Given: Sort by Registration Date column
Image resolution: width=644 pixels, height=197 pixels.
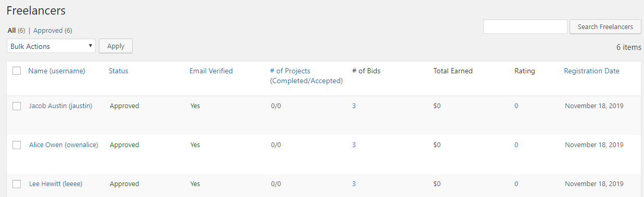Looking at the screenshot, I should pyautogui.click(x=591, y=71).
